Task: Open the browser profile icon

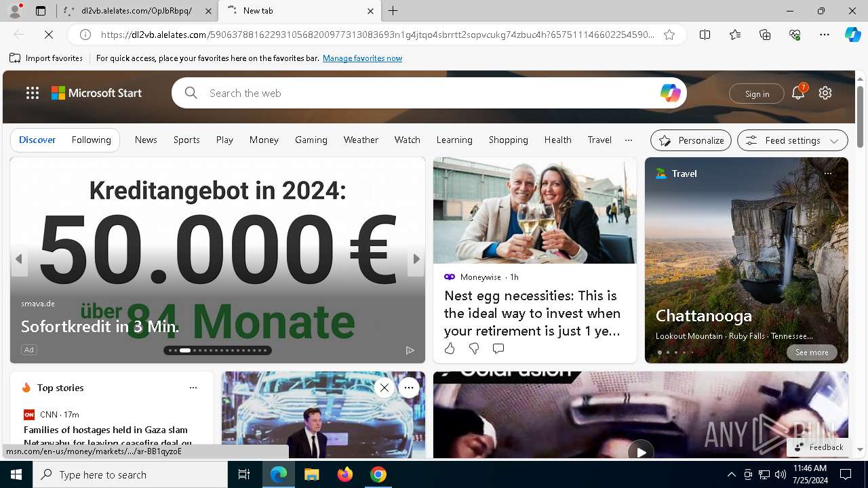Action: pyautogui.click(x=15, y=11)
